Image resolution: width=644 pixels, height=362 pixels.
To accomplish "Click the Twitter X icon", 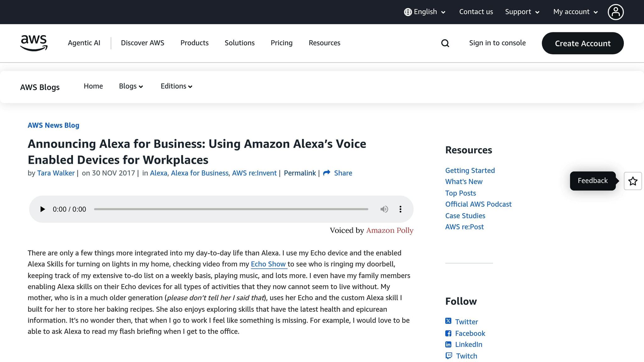I will tap(448, 321).
